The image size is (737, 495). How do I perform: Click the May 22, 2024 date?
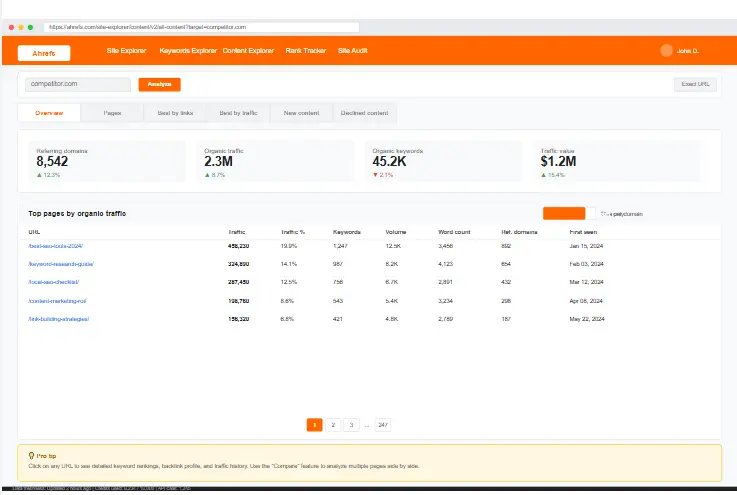coord(587,319)
